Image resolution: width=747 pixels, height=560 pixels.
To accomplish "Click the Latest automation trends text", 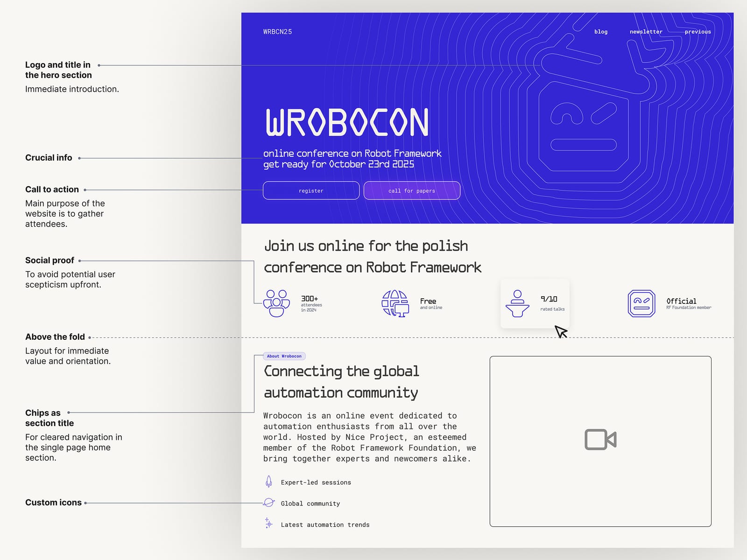I will (x=325, y=525).
